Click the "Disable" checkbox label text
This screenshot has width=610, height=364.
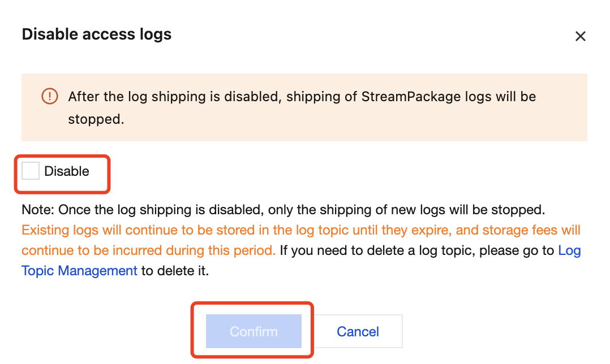[67, 171]
